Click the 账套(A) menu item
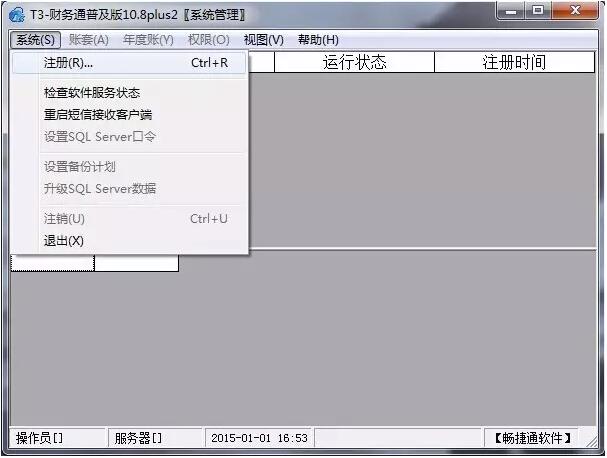Screen dimensions: 607x458 89,40
